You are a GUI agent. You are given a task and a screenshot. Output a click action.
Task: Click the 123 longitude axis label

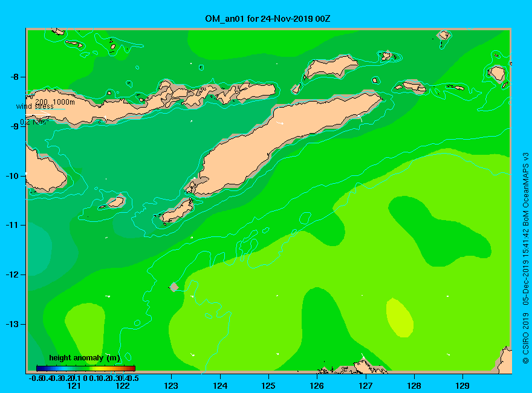point(171,386)
